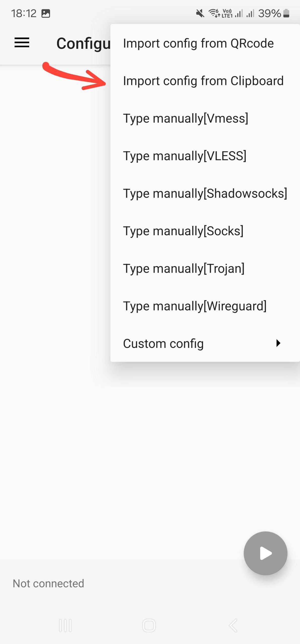Choose Type manually[Wireguard] entry
This screenshot has height=644, width=300.
[195, 306]
